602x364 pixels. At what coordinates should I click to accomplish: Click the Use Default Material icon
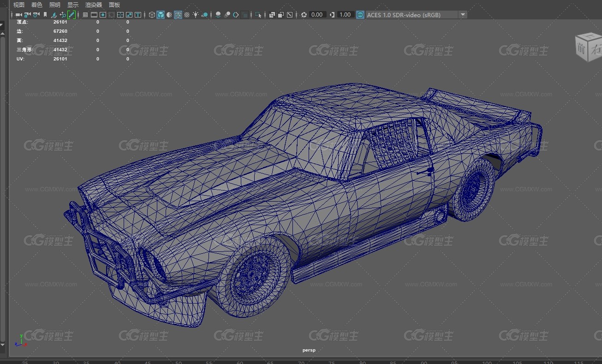[x=170, y=15]
